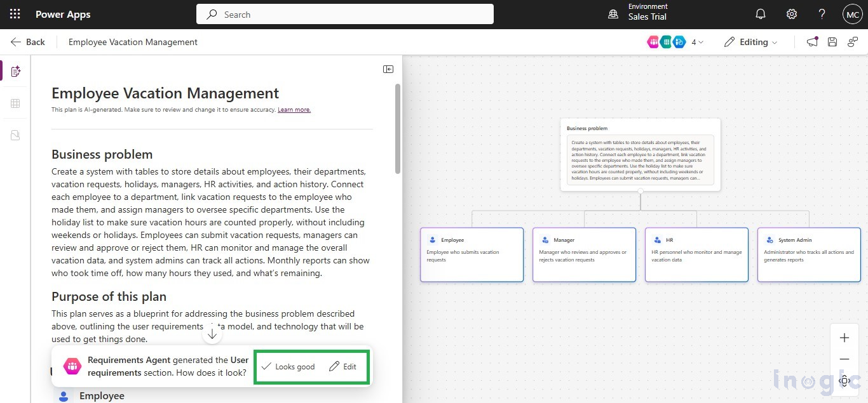Collapse the plan panel with the panel-toggle icon

coord(388,69)
